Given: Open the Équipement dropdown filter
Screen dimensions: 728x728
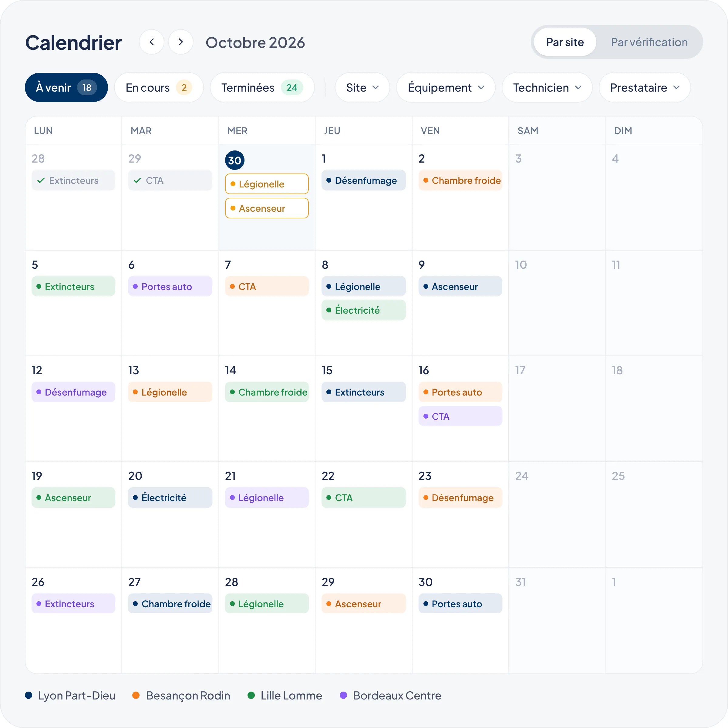Looking at the screenshot, I should [446, 87].
